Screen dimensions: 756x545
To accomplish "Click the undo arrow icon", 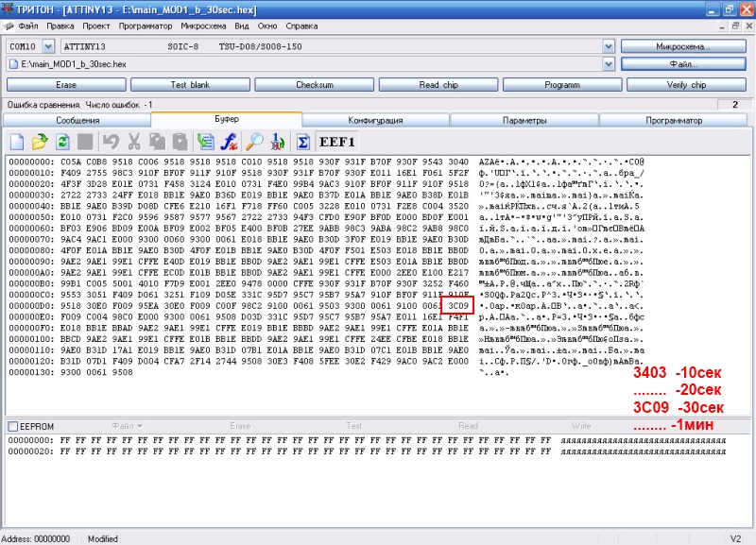I will pos(111,142).
